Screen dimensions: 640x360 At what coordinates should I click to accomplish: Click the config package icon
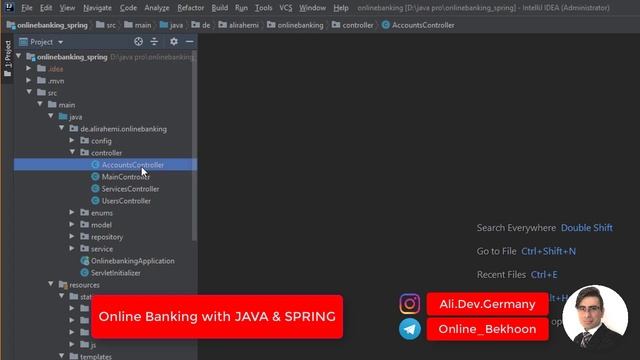(x=84, y=140)
